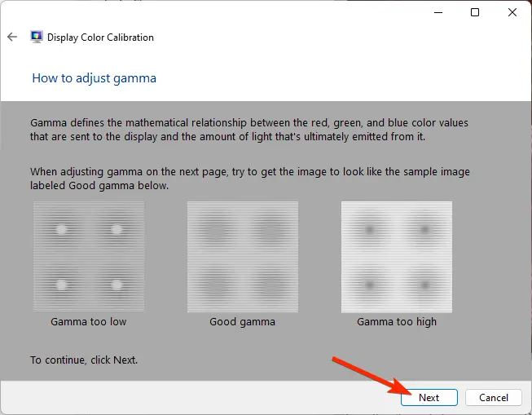Image resolution: width=532 pixels, height=415 pixels.
Task: Click the gamma definition paragraph
Action: pos(249,130)
